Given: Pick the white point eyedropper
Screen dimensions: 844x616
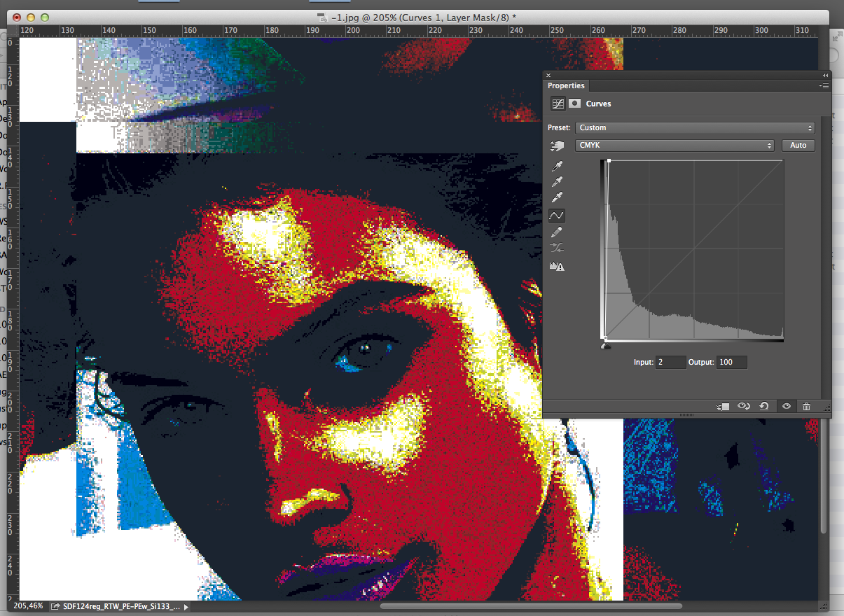Looking at the screenshot, I should point(558,199).
